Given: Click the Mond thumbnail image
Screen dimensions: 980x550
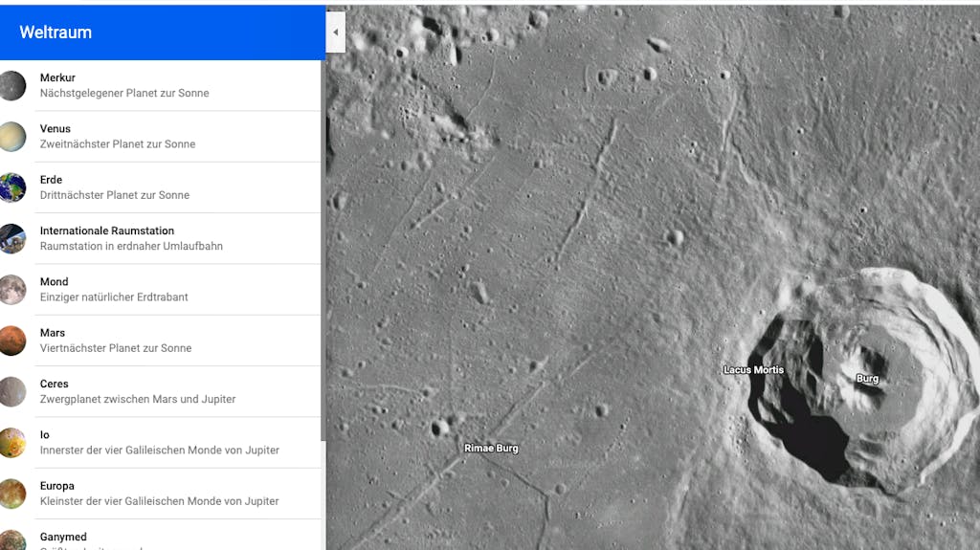Looking at the screenshot, I should point(12,290).
